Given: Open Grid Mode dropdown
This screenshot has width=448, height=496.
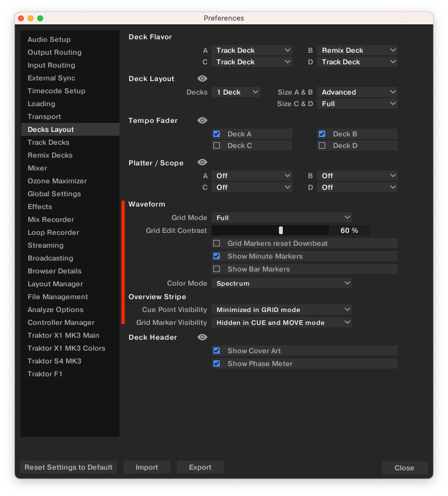Looking at the screenshot, I should tap(282, 217).
